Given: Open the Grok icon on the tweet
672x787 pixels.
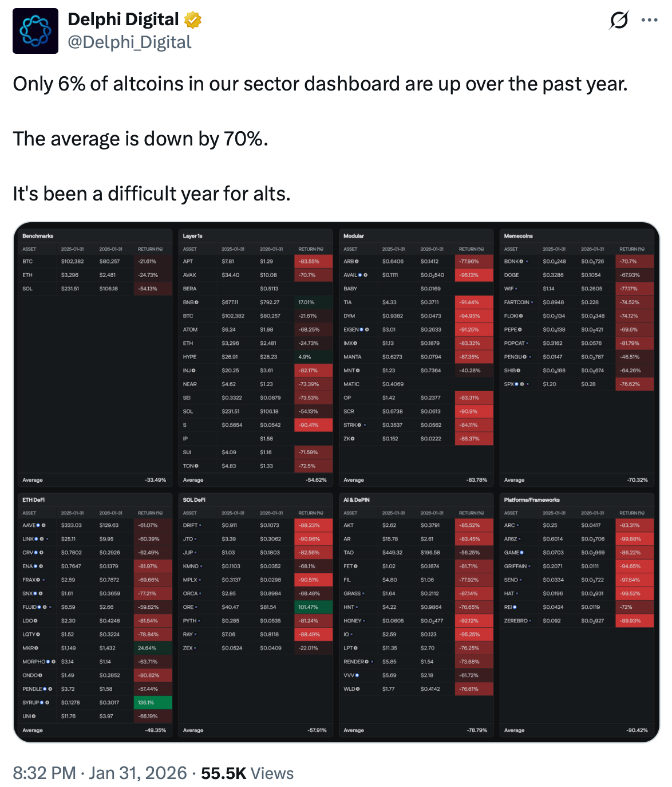Looking at the screenshot, I should [619, 20].
